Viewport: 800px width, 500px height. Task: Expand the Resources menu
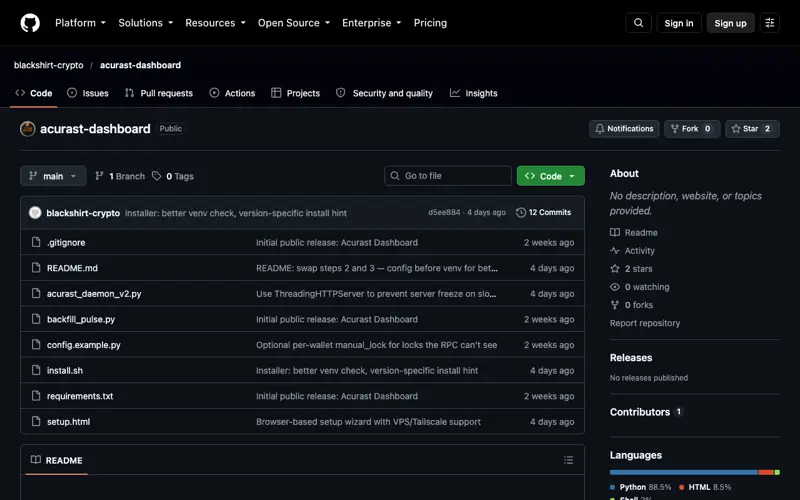pyautogui.click(x=215, y=23)
